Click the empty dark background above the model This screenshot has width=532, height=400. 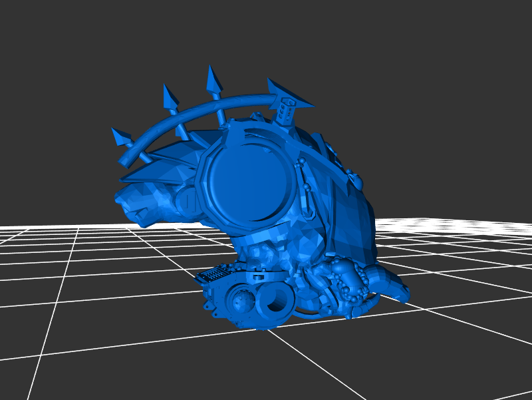(399, 53)
